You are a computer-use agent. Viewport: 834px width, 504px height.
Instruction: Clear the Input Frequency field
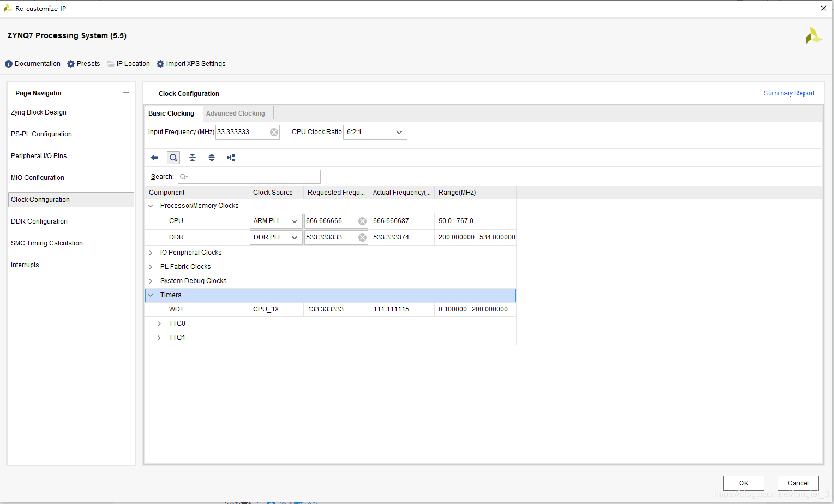(x=274, y=132)
